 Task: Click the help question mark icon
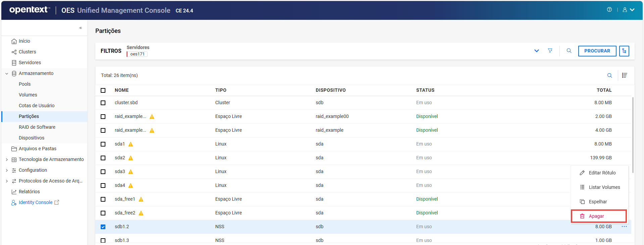click(x=609, y=10)
